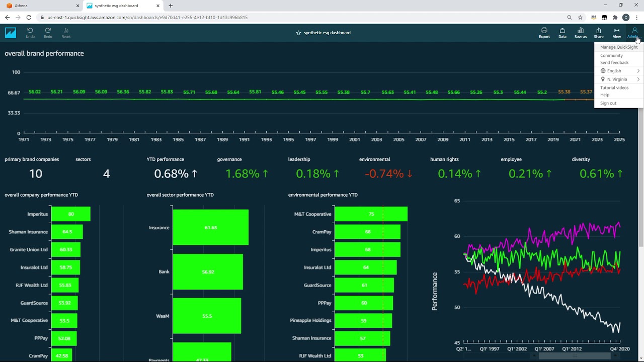Close the Athena browser tab
This screenshot has width=644, height=362.
click(x=77, y=6)
